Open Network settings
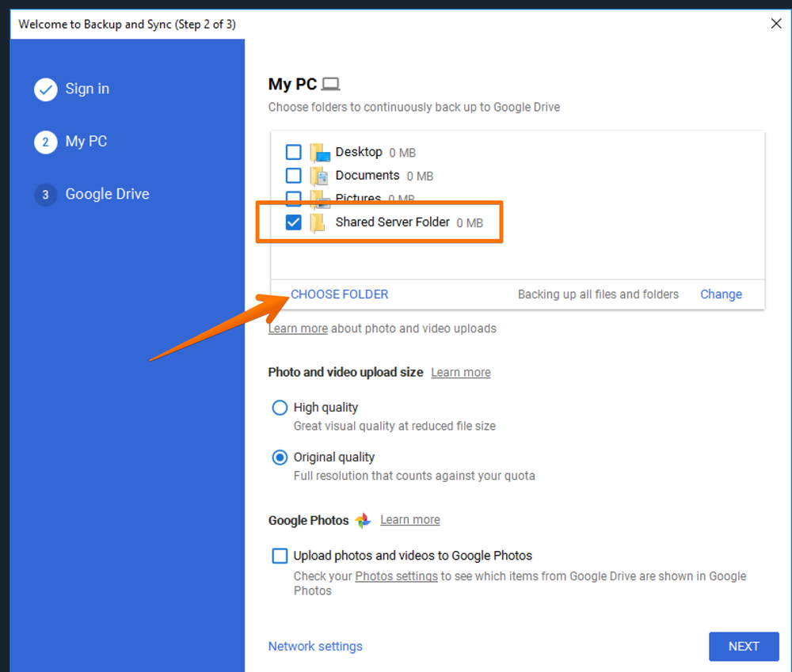Viewport: 792px width, 672px height. pyautogui.click(x=315, y=646)
